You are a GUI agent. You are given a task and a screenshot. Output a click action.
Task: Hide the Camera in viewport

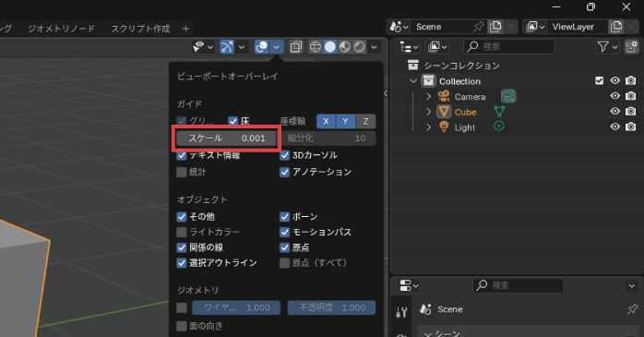click(614, 96)
